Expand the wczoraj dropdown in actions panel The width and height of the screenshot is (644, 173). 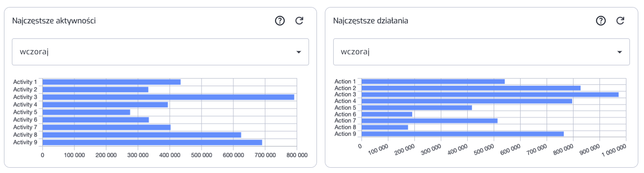click(481, 52)
